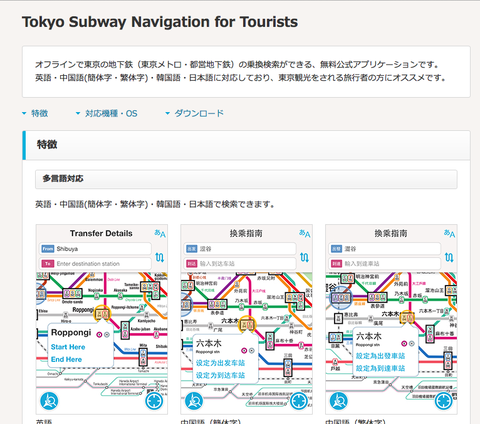The image size is (480, 424).
Task: Click 设定为到达车站 in popup
Action: pyautogui.click(x=220, y=375)
